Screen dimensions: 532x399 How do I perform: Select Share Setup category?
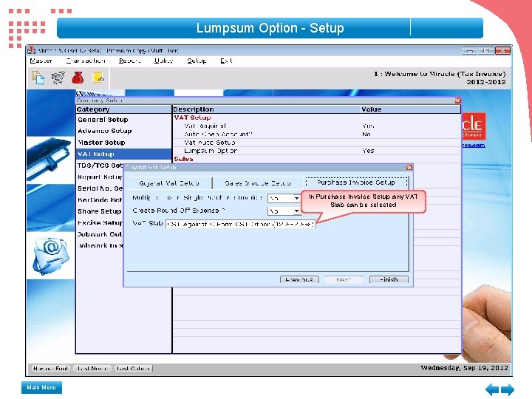pyautogui.click(x=100, y=211)
